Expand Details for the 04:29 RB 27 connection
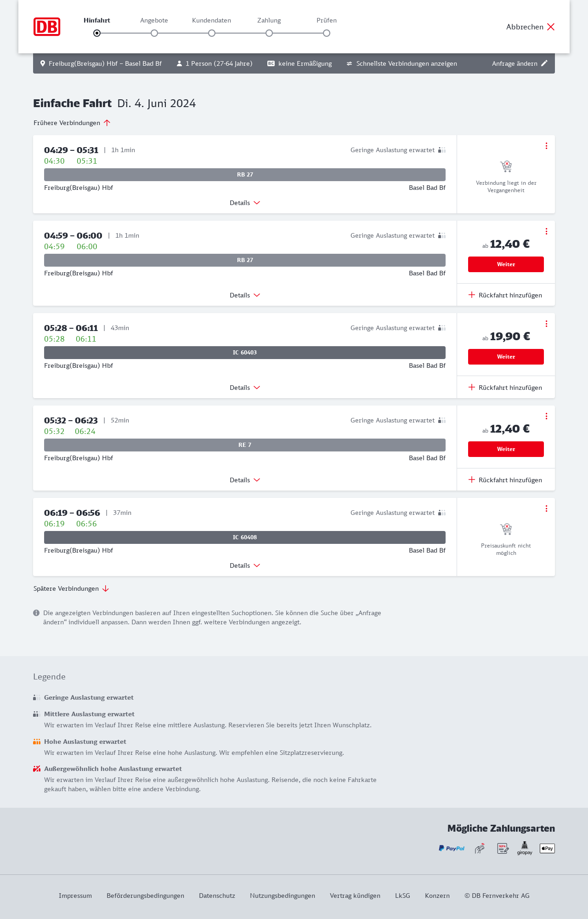The height and width of the screenshot is (919, 588). click(245, 203)
